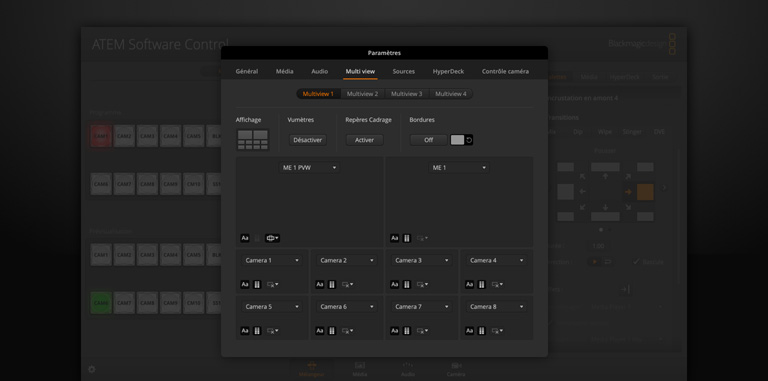Open safe area menu under Camera 1
The image size is (768, 381).
[x=272, y=284]
